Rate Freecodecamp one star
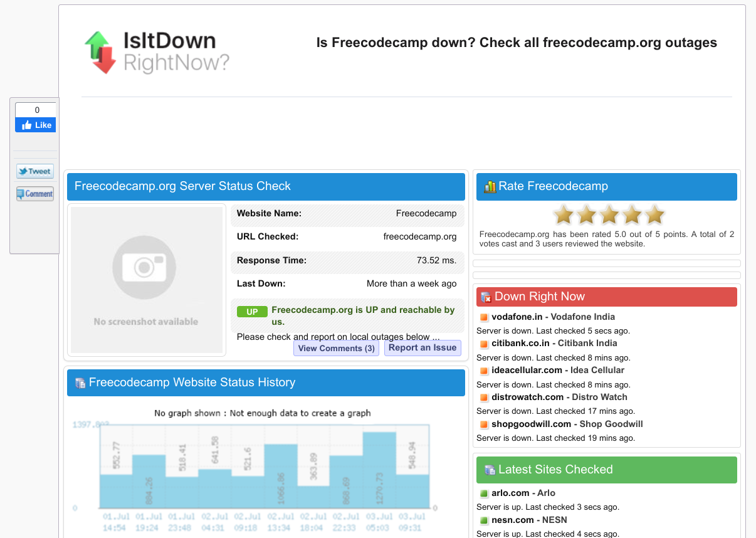This screenshot has height=538, width=756. click(x=564, y=215)
